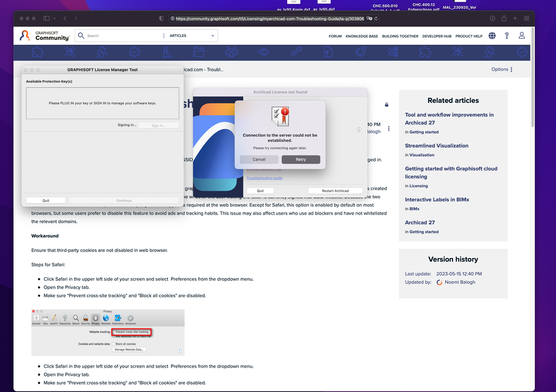Click Options link on article
The width and height of the screenshot is (556, 392).
500,70
